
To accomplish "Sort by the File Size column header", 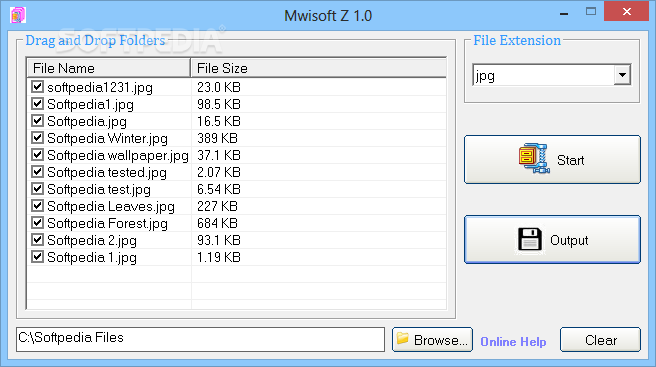I will (318, 68).
